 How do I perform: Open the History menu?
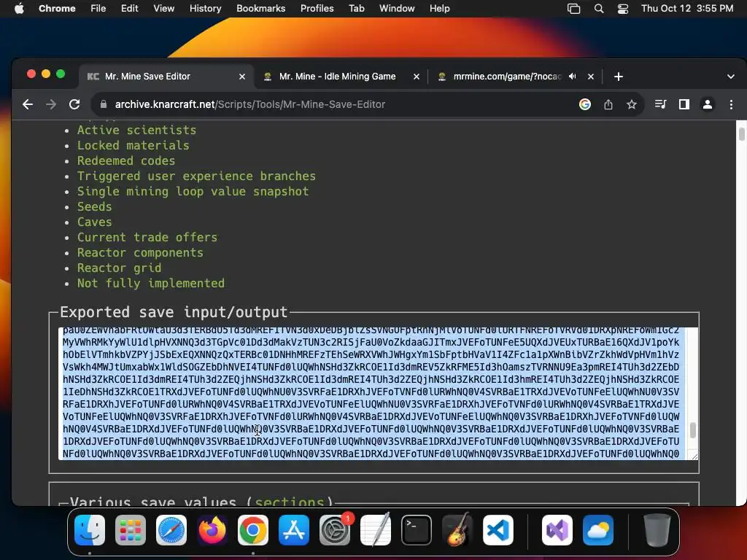(x=205, y=9)
